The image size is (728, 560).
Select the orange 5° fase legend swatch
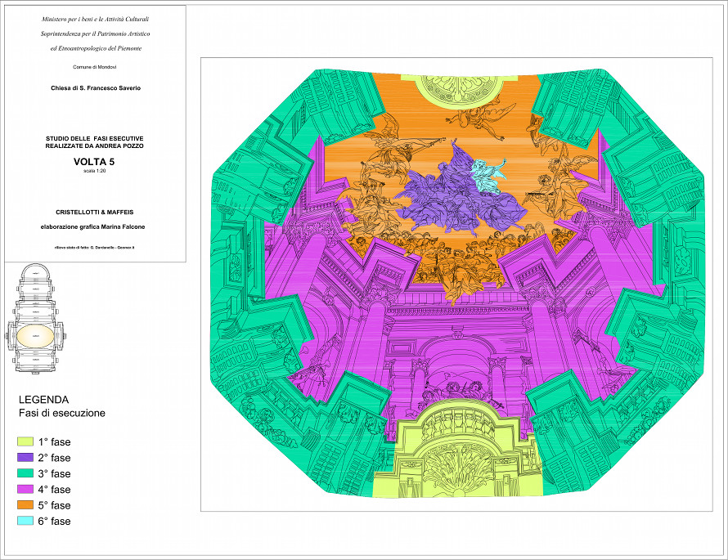[x=25, y=504]
